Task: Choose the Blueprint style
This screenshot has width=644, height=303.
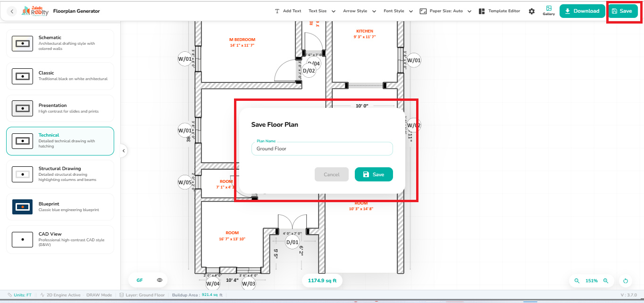Action: pyautogui.click(x=60, y=207)
